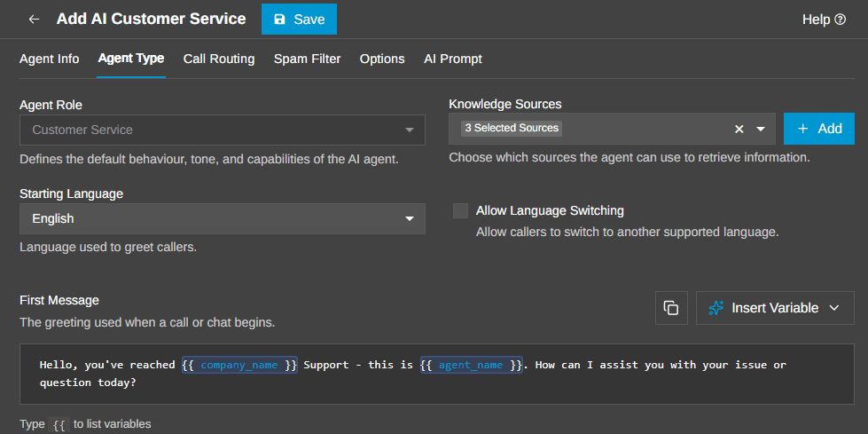Copy the first message with copy icon
The width and height of the screenshot is (868, 434).
[x=671, y=308]
